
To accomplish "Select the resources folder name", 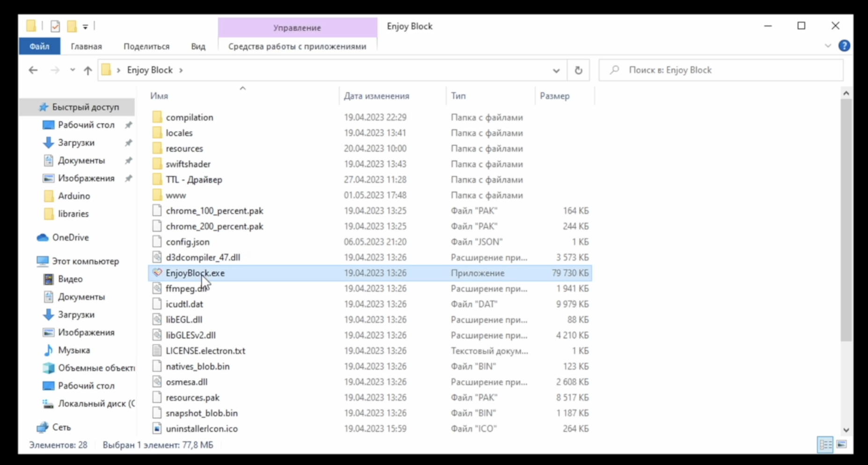I will 184,148.
